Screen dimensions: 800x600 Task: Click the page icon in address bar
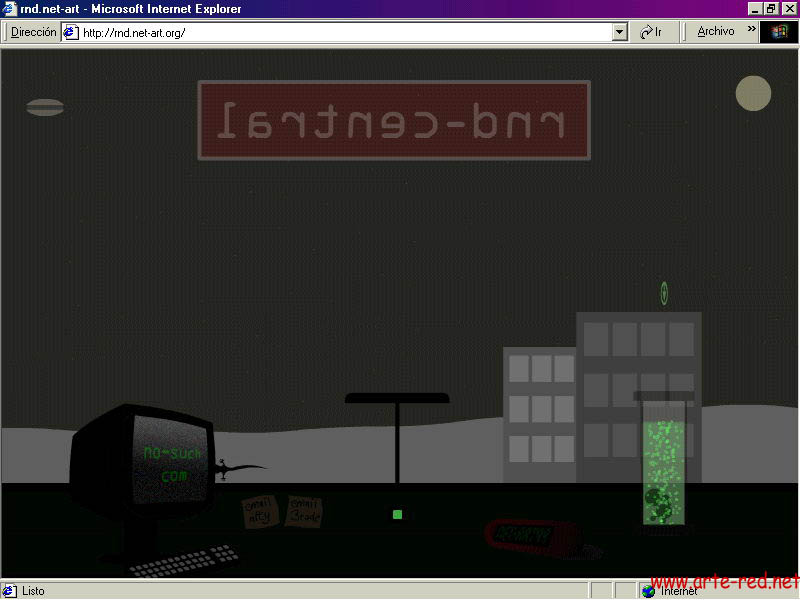(x=70, y=32)
